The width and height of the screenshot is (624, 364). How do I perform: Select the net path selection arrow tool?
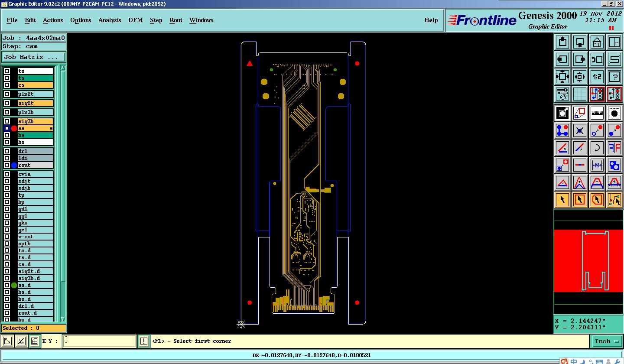pos(614,200)
